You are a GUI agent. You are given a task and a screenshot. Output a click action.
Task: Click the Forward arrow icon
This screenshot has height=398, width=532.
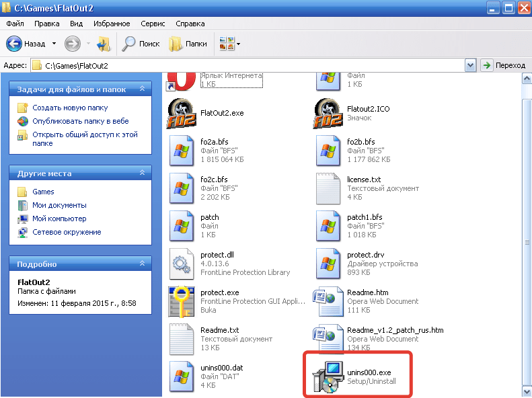(x=72, y=44)
